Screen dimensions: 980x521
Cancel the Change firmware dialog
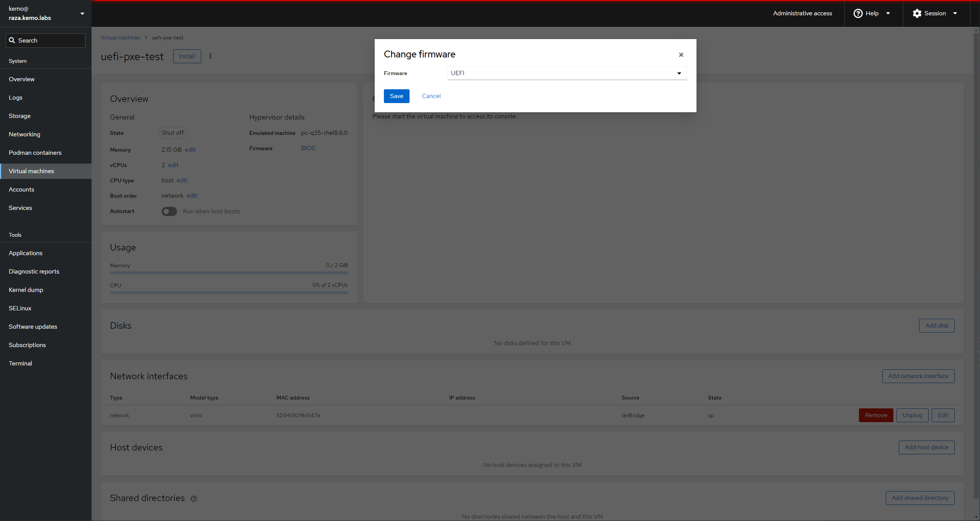point(431,96)
